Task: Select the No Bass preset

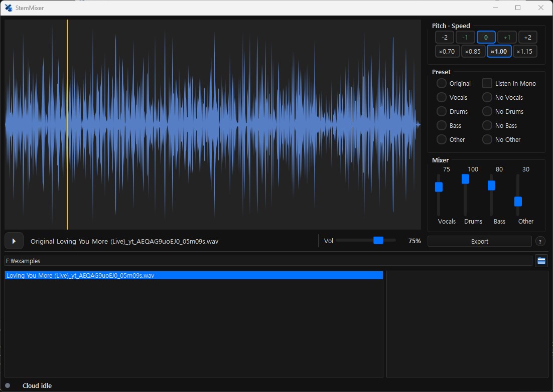Action: [487, 125]
